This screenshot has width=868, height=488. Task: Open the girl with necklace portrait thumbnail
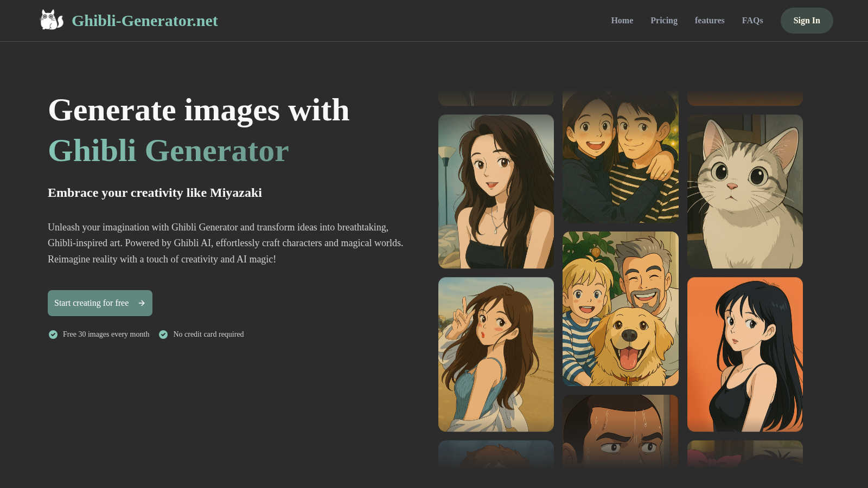pos(496,191)
